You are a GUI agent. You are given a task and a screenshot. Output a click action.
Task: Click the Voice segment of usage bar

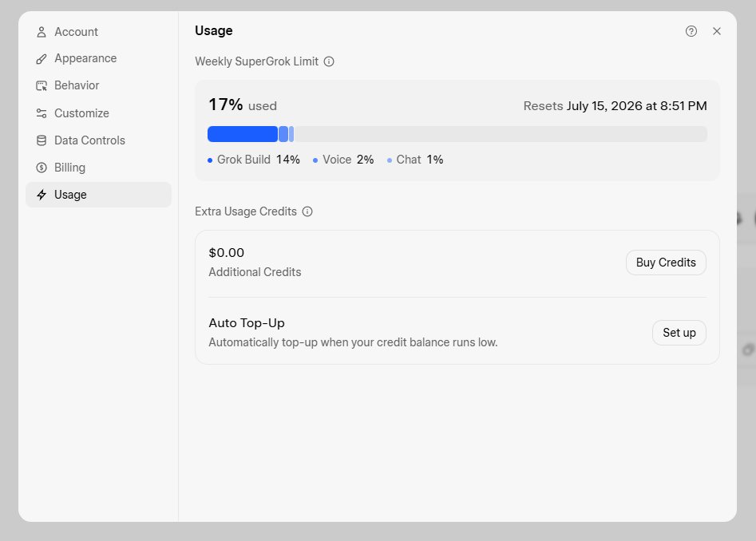(283, 134)
